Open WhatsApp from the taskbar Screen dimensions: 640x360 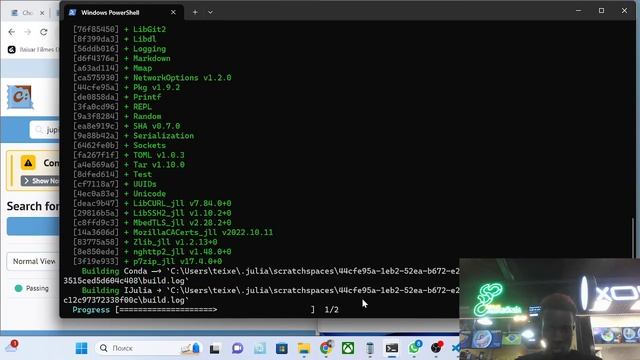point(414,348)
